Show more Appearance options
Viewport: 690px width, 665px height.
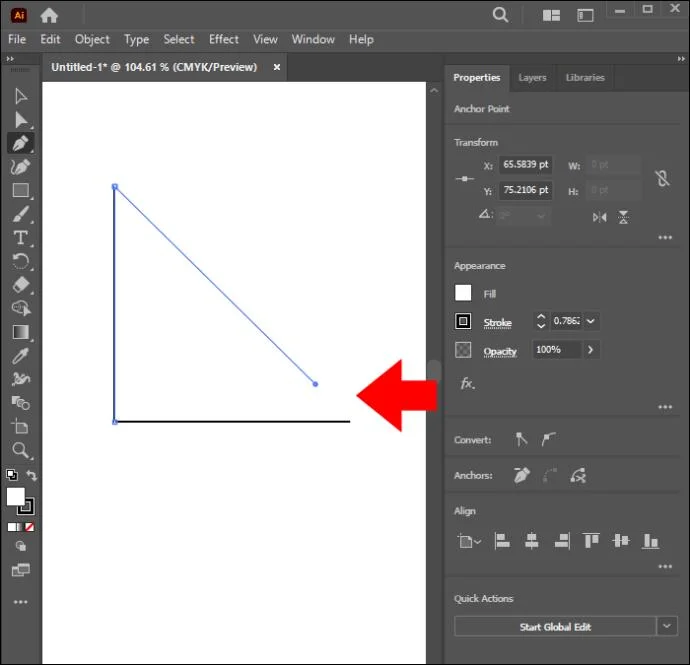tap(665, 407)
